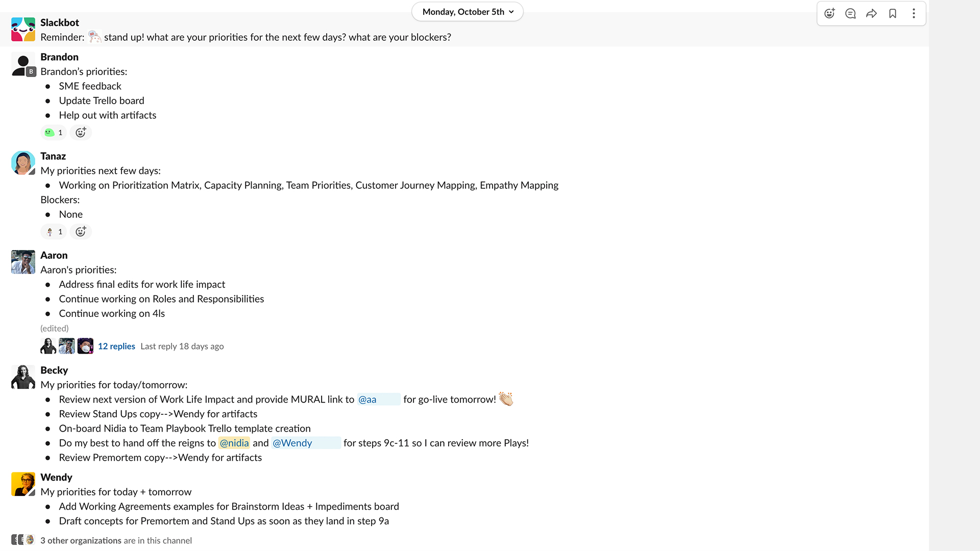Image resolution: width=980 pixels, height=551 pixels.
Task: Open the emoji picker in the top toolbar
Action: (829, 13)
